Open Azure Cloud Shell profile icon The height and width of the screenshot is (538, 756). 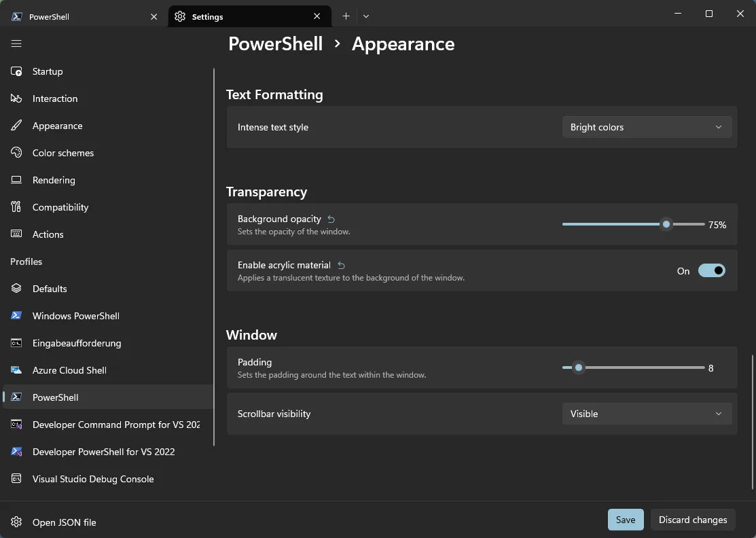[x=17, y=370]
